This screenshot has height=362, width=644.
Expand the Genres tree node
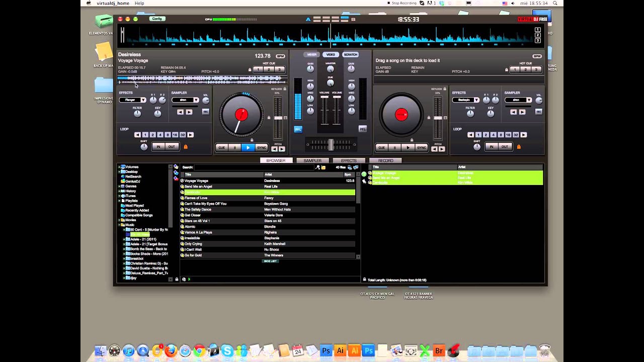tap(120, 186)
